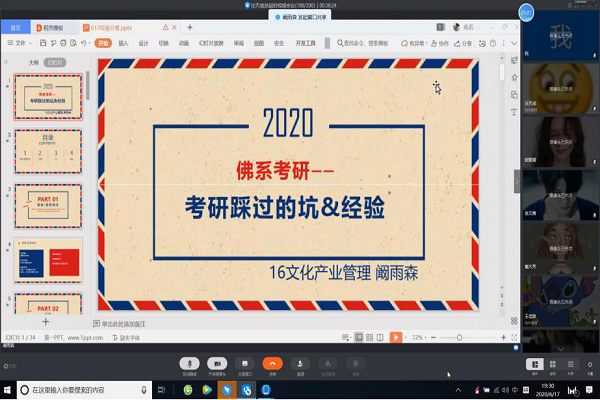
Task: Click the Windows Start button
Action: point(8,389)
